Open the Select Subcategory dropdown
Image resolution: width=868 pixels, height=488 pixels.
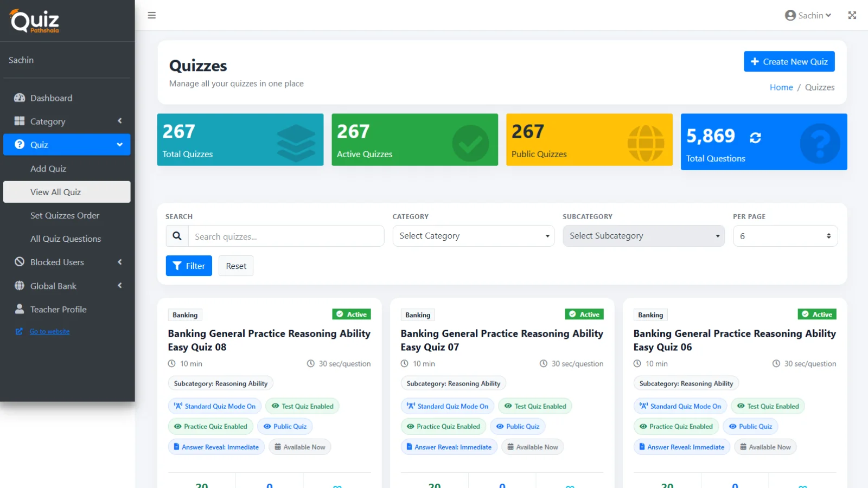643,236
